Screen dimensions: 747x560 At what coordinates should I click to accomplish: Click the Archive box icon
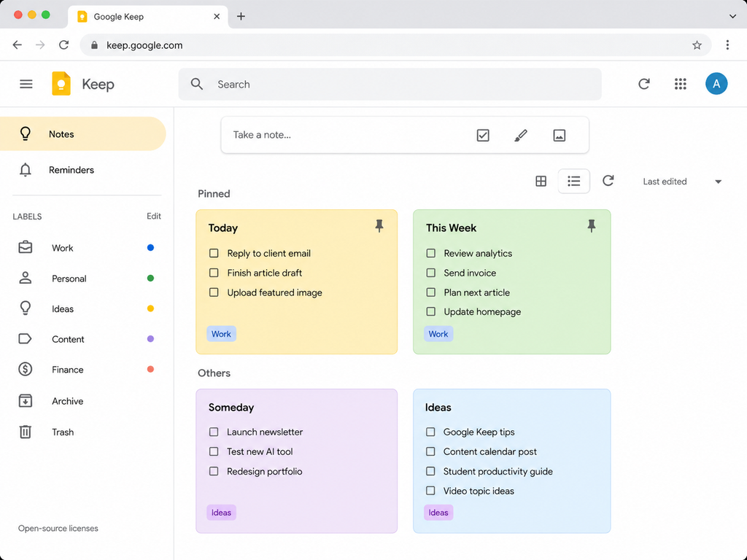coord(26,401)
